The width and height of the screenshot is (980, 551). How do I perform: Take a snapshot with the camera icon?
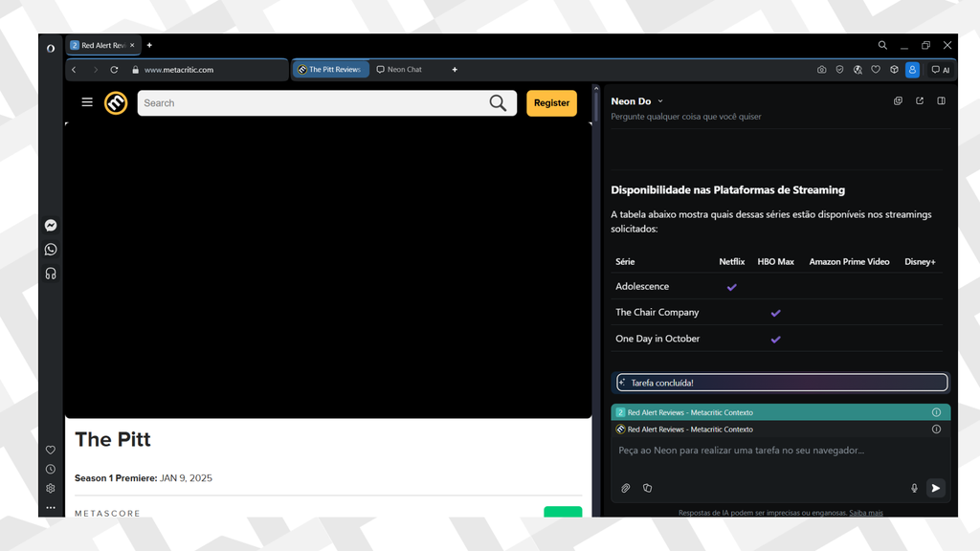tap(821, 70)
